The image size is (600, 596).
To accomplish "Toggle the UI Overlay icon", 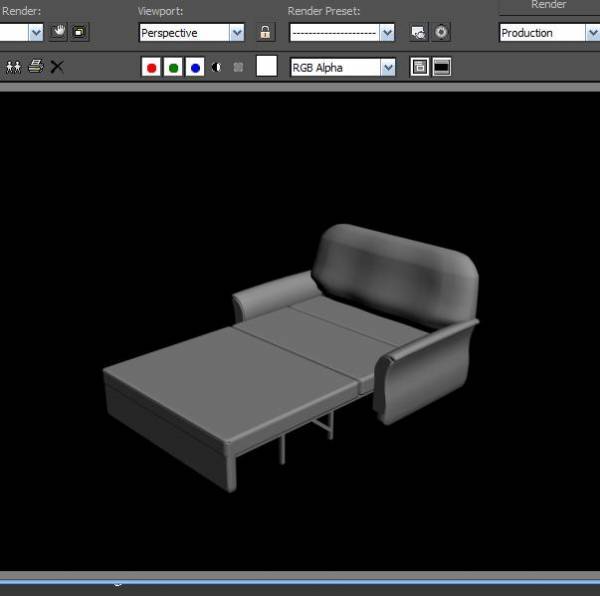I will (x=420, y=67).
